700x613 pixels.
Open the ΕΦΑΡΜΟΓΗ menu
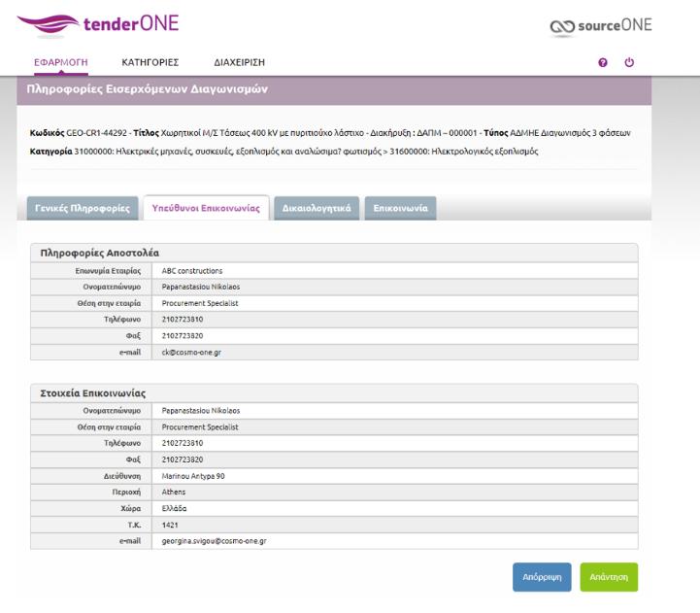coord(61,62)
